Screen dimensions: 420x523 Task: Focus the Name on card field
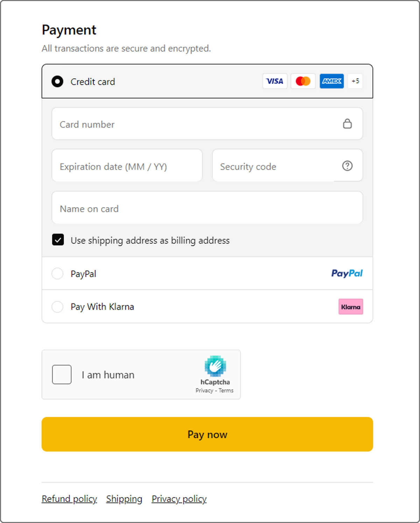coord(207,208)
